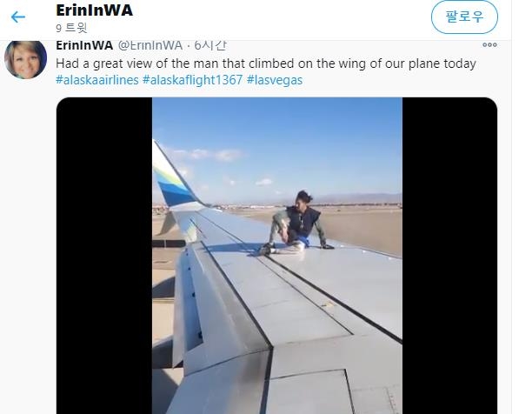Click the man sitting on the wing in video

point(295,224)
